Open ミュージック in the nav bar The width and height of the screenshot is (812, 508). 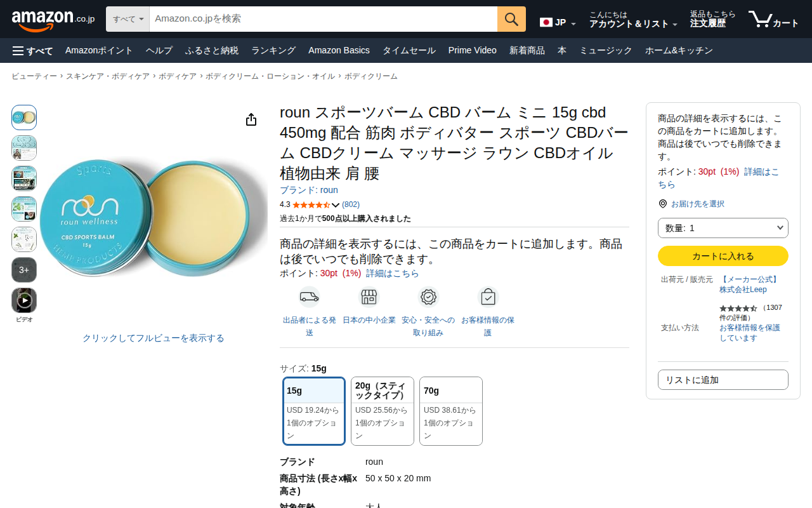606,51
